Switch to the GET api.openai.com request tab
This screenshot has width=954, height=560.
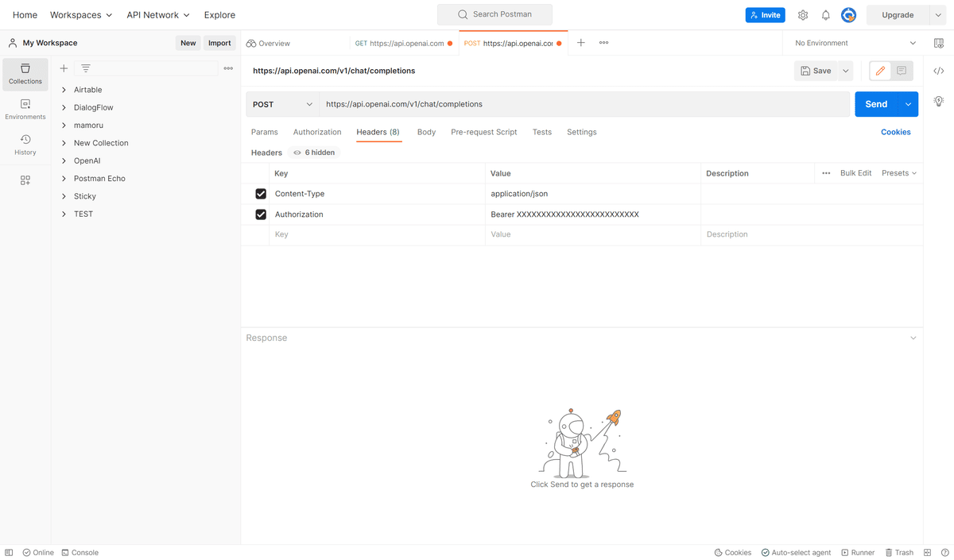[403, 43]
